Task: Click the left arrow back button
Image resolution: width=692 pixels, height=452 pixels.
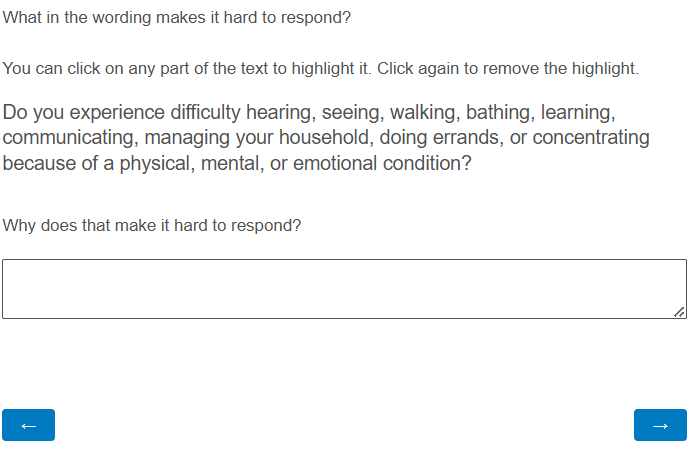Action: [x=28, y=425]
